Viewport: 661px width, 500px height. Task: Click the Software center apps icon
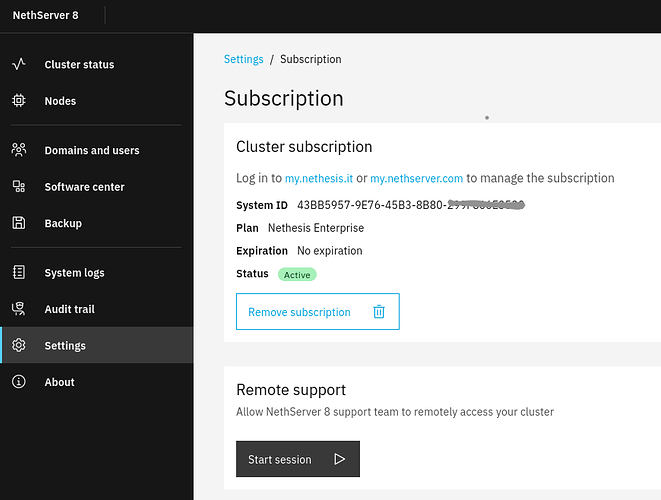19,186
